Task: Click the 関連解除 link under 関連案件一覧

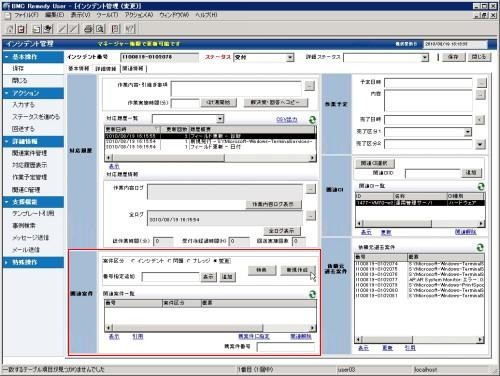Action: click(301, 337)
